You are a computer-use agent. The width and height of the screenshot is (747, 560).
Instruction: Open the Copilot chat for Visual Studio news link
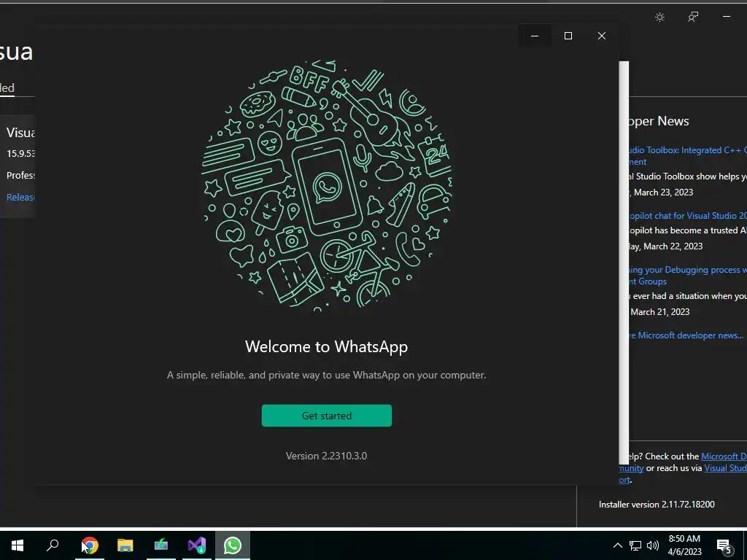tap(687, 216)
